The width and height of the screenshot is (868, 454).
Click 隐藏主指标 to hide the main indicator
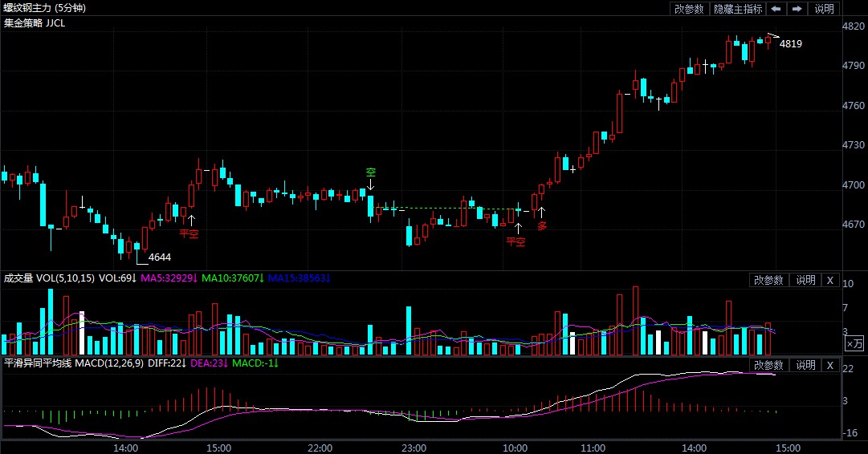[738, 8]
